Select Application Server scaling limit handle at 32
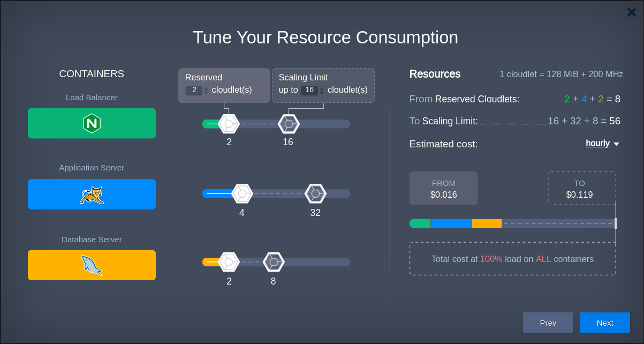Viewport: 644px width, 344px height. click(315, 193)
